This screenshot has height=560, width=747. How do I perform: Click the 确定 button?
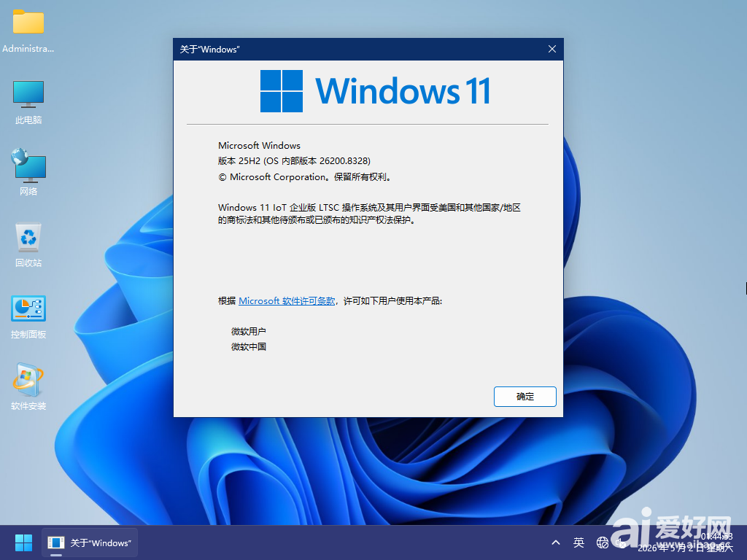pos(525,397)
